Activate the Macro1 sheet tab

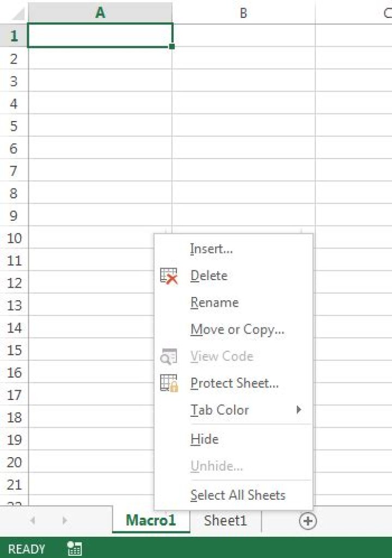151,520
